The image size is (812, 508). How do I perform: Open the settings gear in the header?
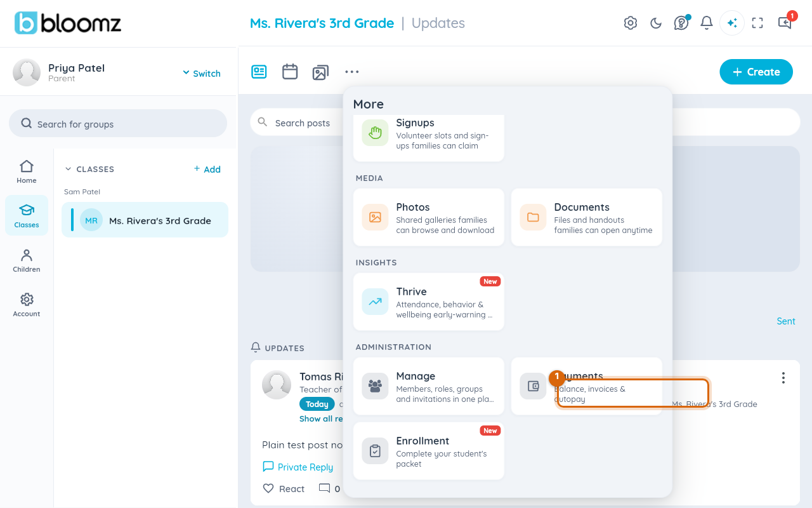631,23
